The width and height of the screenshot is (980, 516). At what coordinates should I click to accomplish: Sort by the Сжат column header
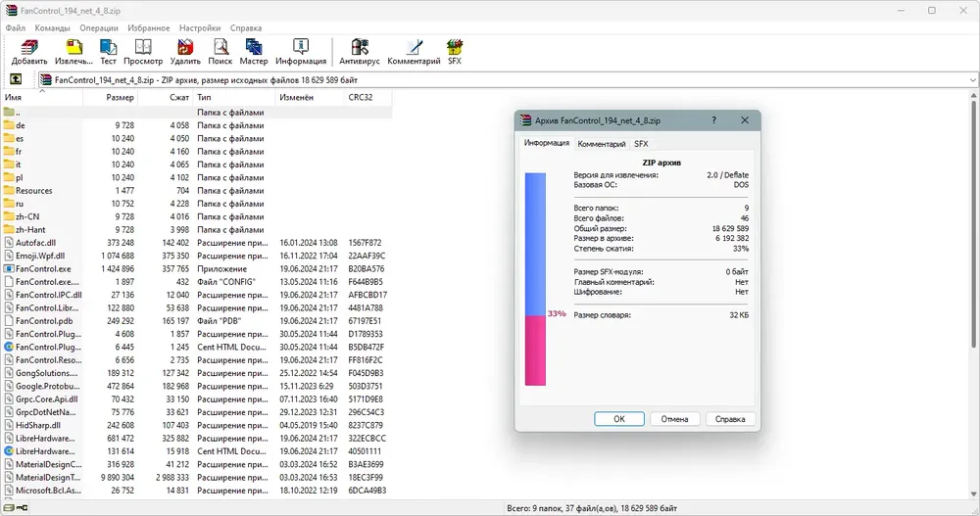point(165,98)
